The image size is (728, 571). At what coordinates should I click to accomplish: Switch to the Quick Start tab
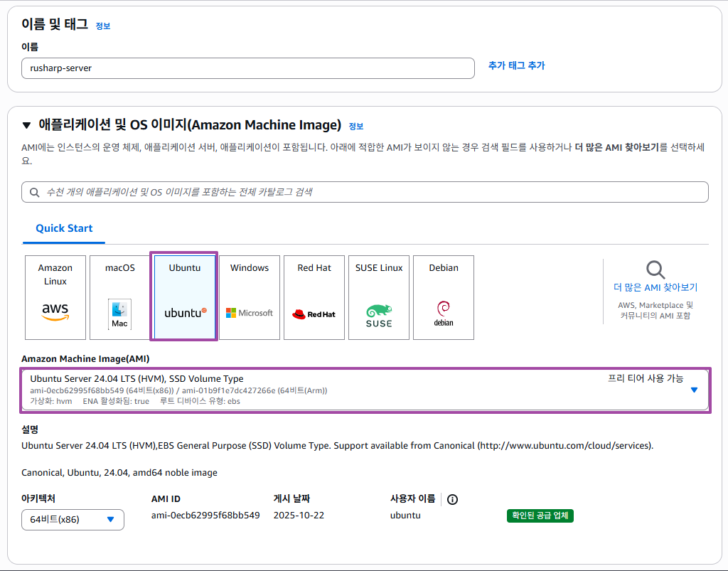click(64, 228)
